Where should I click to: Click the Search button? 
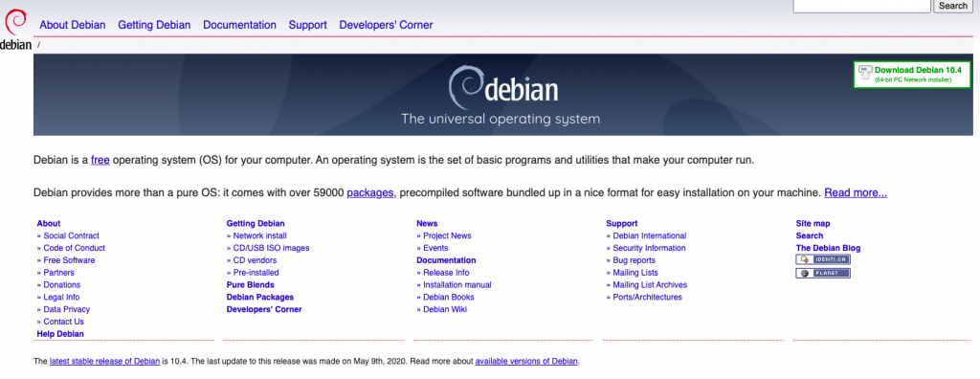pos(953,6)
